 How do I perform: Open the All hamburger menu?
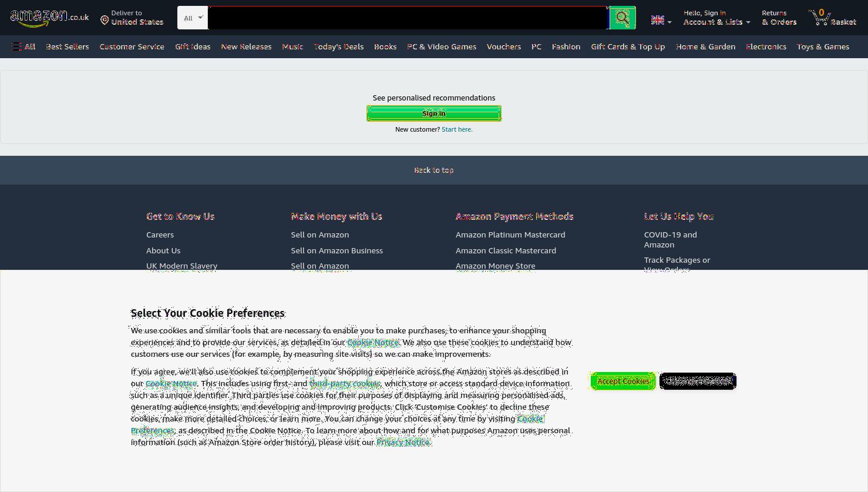pyautogui.click(x=24, y=46)
